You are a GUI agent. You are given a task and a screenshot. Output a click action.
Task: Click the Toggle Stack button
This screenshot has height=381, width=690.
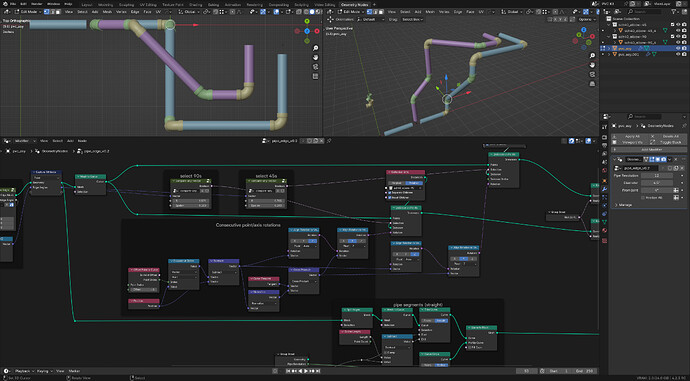[x=668, y=142]
